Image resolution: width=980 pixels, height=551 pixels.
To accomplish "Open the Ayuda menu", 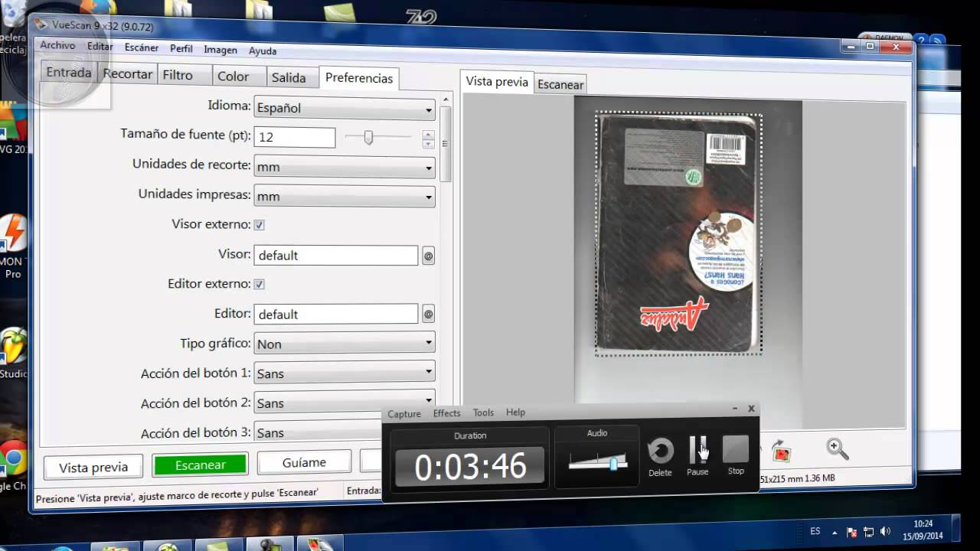I will (x=263, y=51).
